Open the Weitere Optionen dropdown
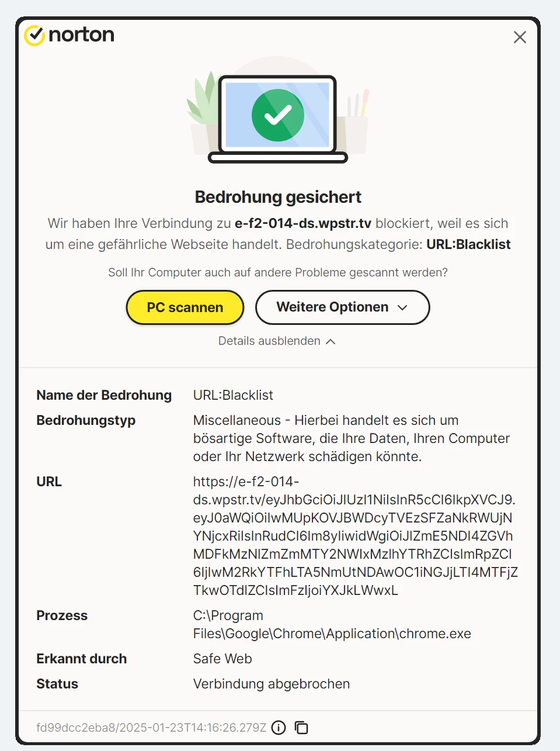This screenshot has width=560, height=751. click(x=342, y=307)
